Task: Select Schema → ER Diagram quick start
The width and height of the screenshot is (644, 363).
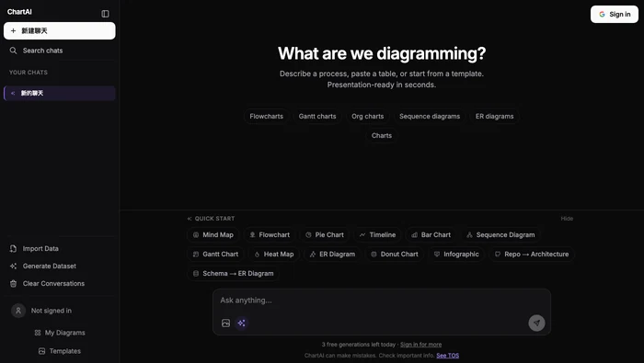Action: (x=233, y=273)
